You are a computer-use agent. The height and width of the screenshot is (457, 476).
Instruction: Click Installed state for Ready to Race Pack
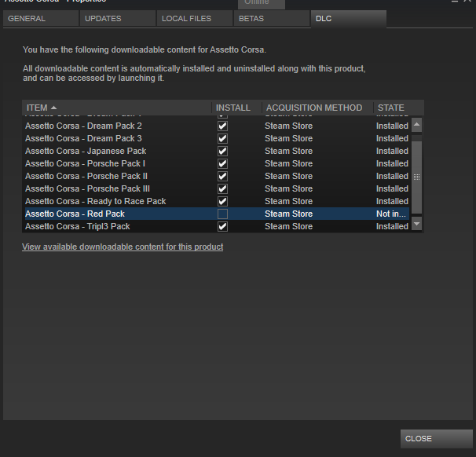click(392, 202)
